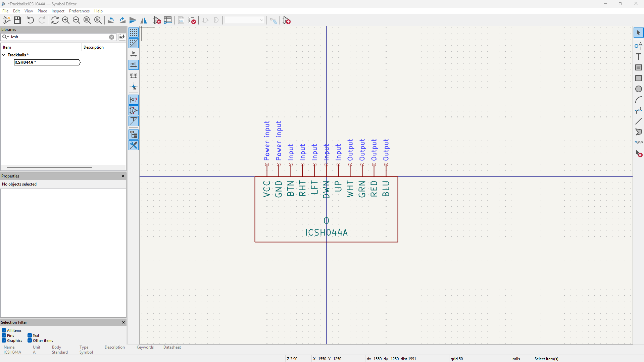Viewport: 644px width, 362px height.
Task: Open the symbol properties dialog
Action: pos(157,20)
